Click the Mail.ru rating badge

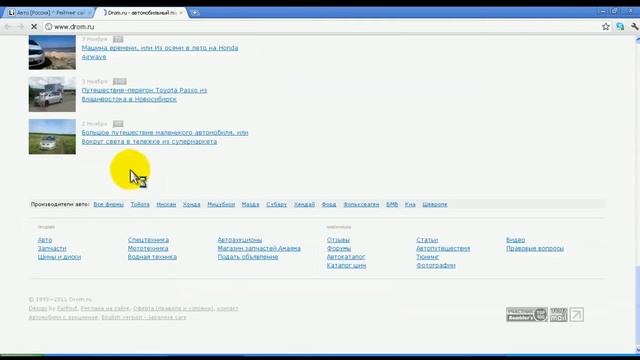tap(559, 315)
